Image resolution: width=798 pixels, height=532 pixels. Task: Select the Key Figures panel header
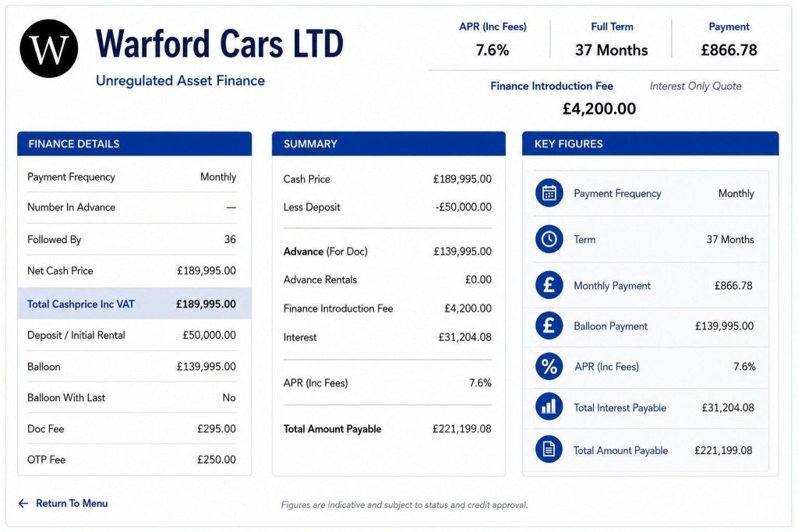click(x=651, y=144)
